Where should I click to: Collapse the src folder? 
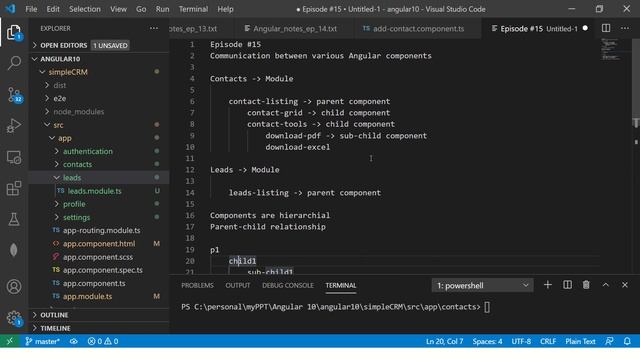pyautogui.click(x=99, y=125)
